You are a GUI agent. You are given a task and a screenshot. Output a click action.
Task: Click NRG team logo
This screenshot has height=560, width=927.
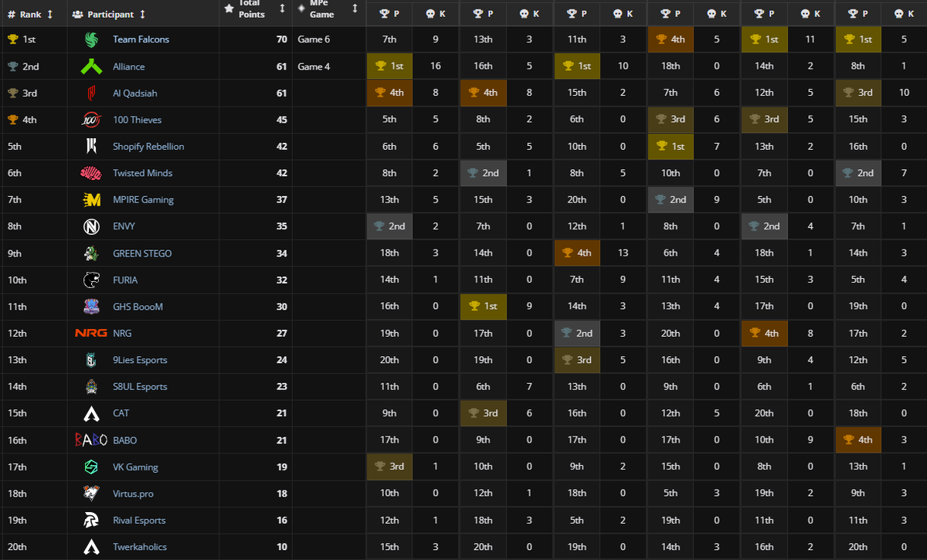(x=91, y=333)
